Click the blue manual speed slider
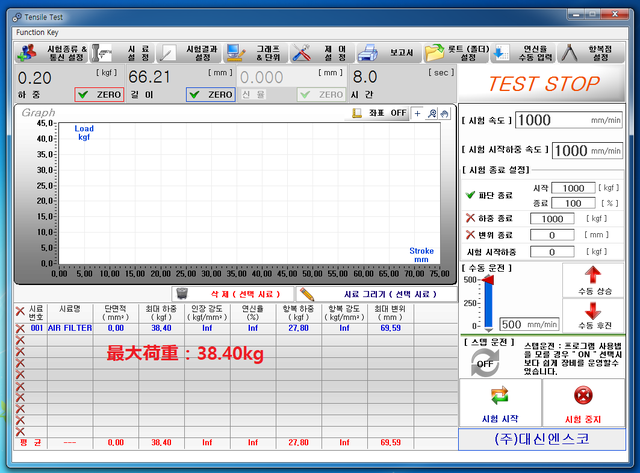 pos(488,303)
